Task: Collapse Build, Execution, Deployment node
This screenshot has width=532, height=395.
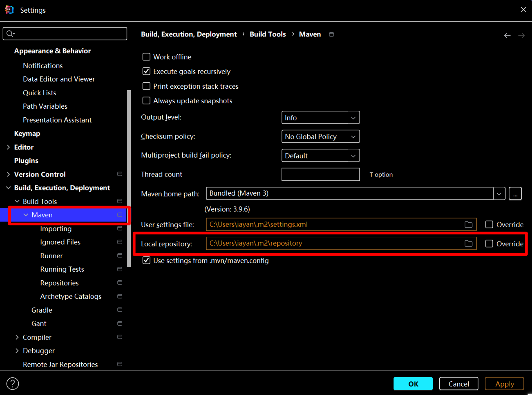Action: pos(8,188)
